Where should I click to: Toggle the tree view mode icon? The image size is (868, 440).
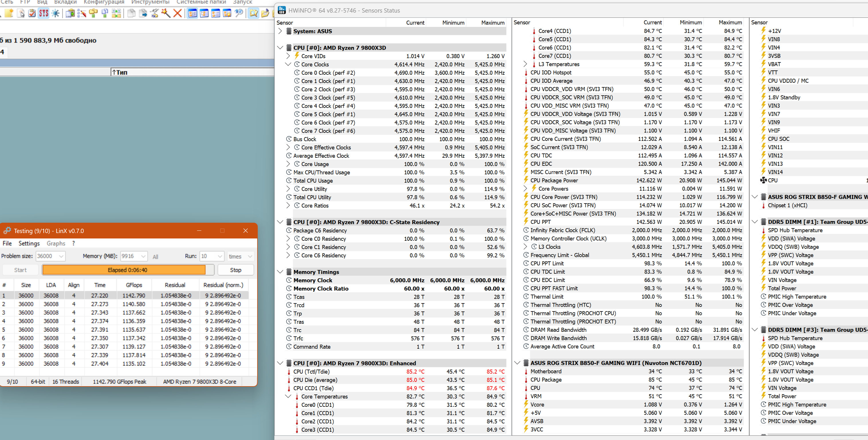tap(204, 13)
